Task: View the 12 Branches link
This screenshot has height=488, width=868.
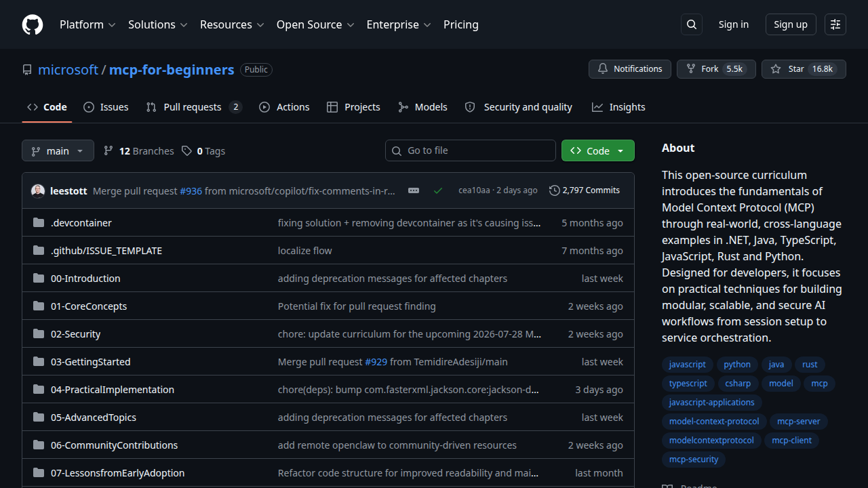Action: (138, 150)
